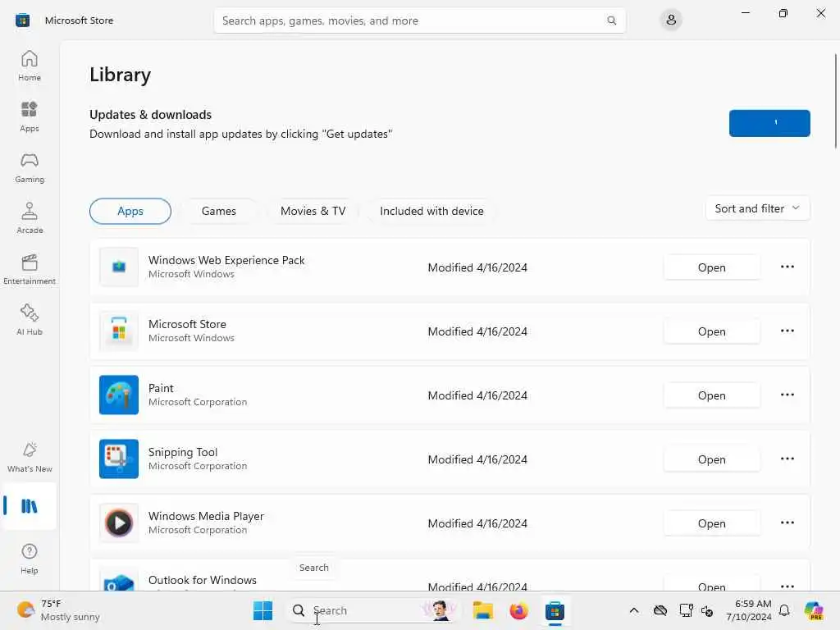The width and height of the screenshot is (840, 630).
Task: Click the Snipping Tool app icon
Action: [x=119, y=459]
